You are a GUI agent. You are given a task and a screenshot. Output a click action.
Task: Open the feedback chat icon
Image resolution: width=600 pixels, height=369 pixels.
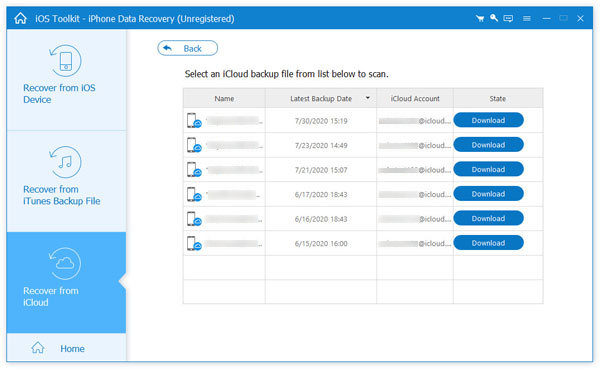508,18
